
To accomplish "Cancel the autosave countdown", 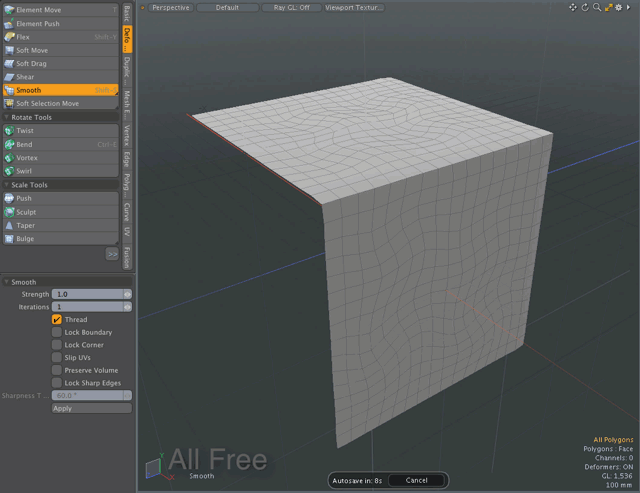I will [416, 480].
